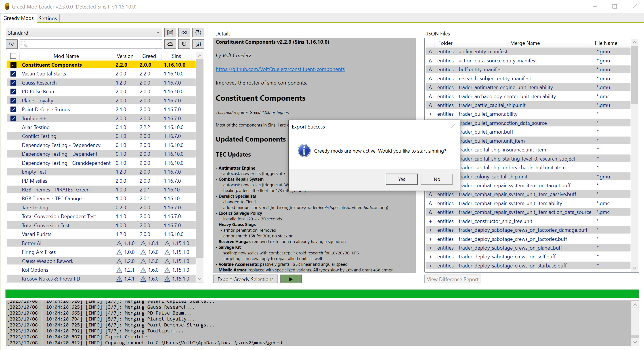Sort mods by the Sins column header
Viewport: 644px width, 350px height.
pos(176,56)
